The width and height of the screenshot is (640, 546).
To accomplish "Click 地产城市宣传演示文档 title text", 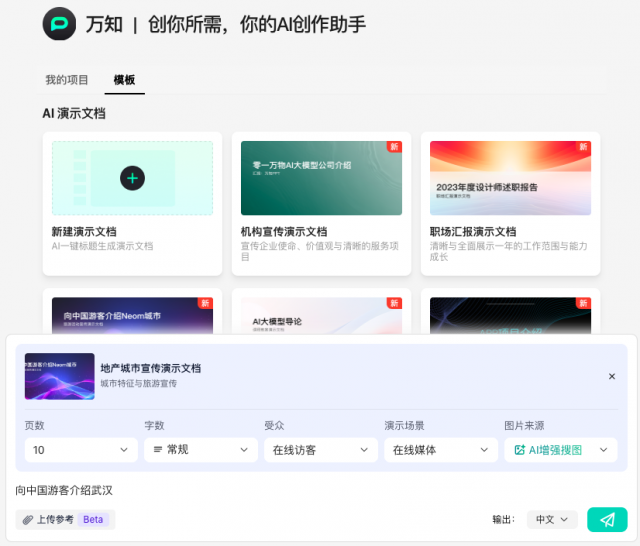I will coord(151,368).
